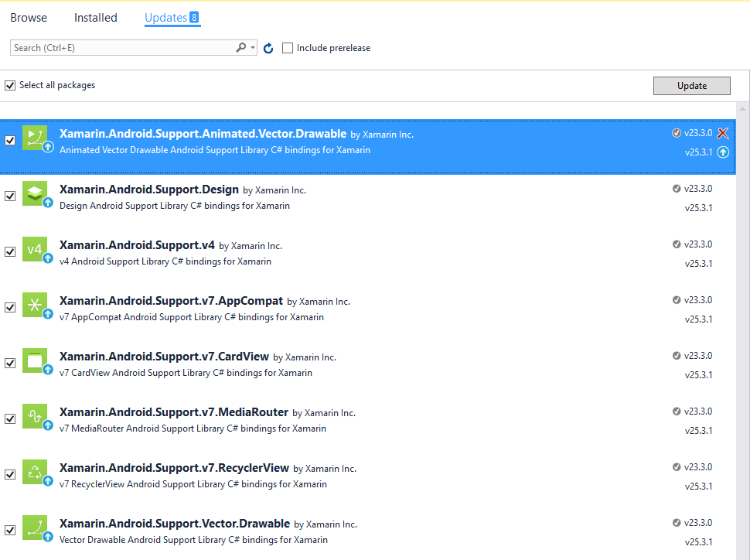Click installed checkmark icon on Support.Design row

coord(677,189)
